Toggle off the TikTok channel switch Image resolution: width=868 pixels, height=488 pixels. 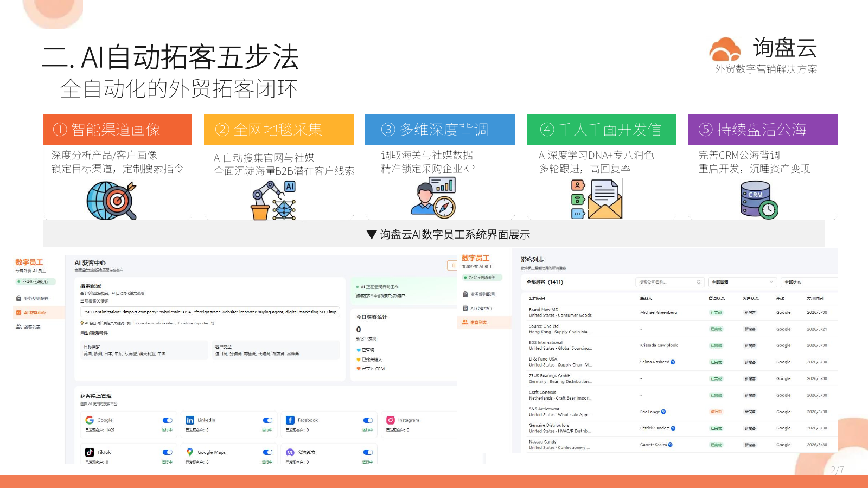point(168,452)
